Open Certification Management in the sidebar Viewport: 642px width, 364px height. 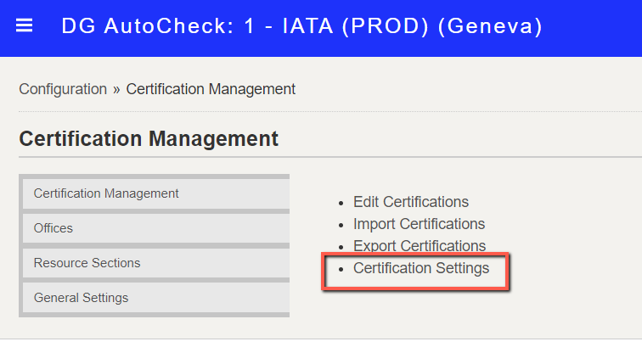[x=156, y=193]
